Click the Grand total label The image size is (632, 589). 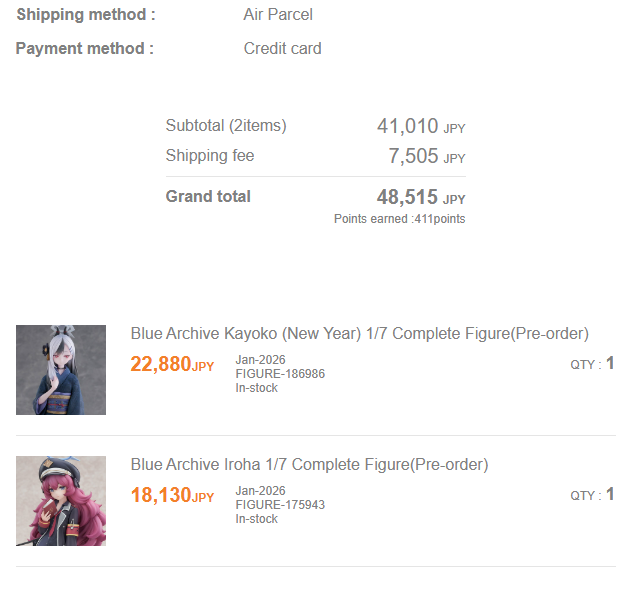[x=208, y=196]
